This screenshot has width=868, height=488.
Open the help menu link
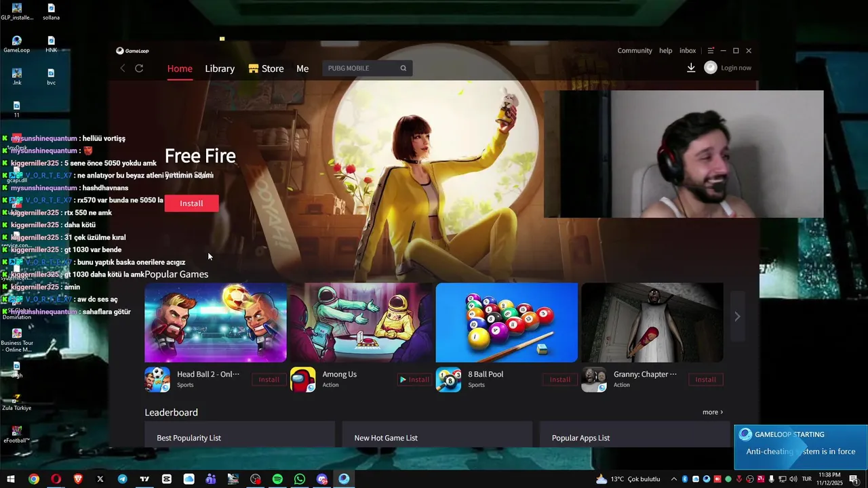[x=666, y=51]
